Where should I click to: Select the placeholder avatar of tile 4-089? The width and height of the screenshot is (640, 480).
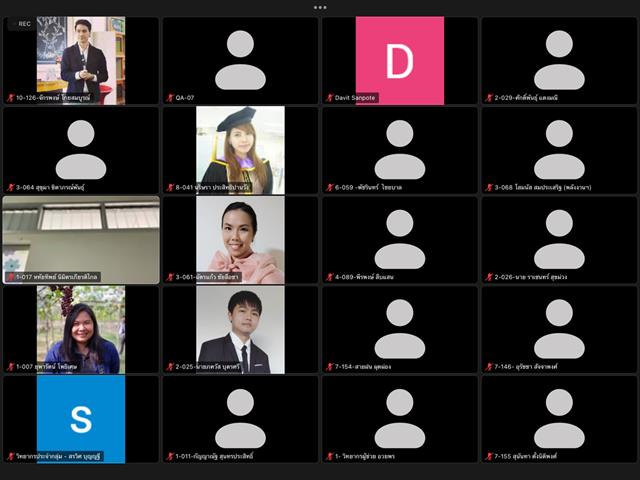400,240
